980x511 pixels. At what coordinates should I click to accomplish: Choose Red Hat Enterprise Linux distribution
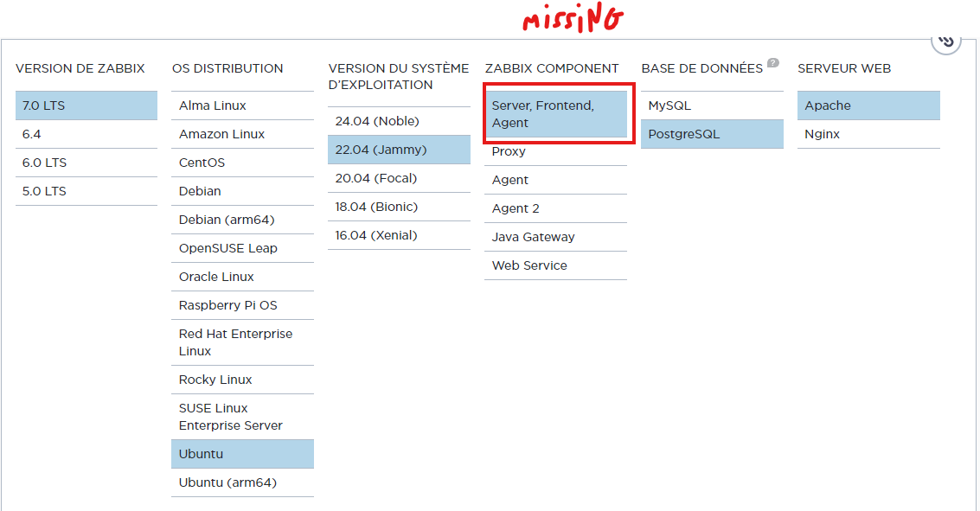point(242,342)
